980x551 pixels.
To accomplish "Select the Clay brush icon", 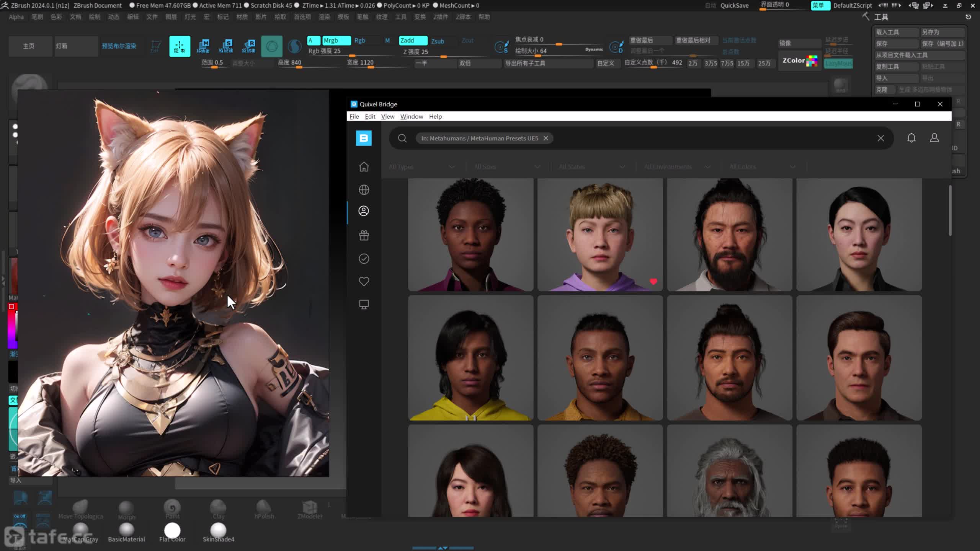I will click(218, 509).
